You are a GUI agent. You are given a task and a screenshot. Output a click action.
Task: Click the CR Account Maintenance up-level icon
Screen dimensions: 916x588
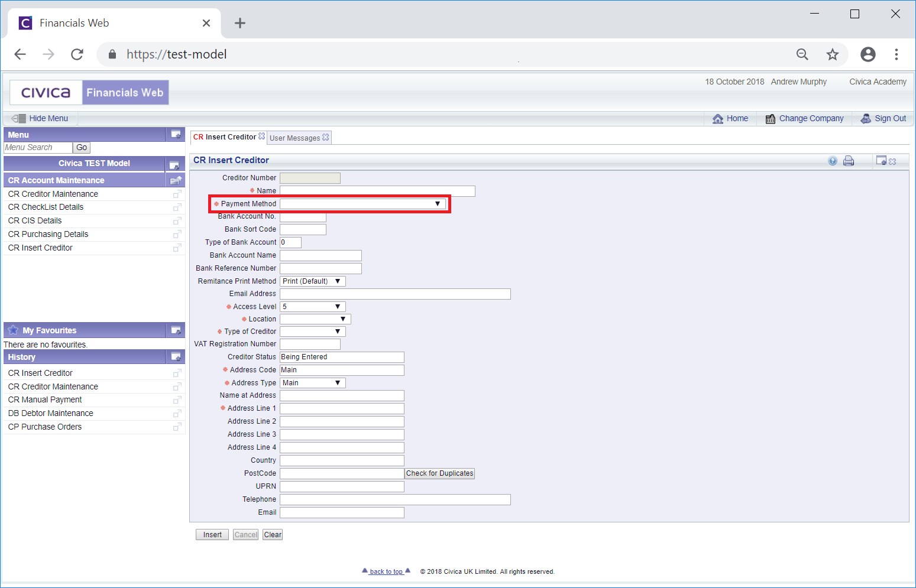tap(176, 180)
